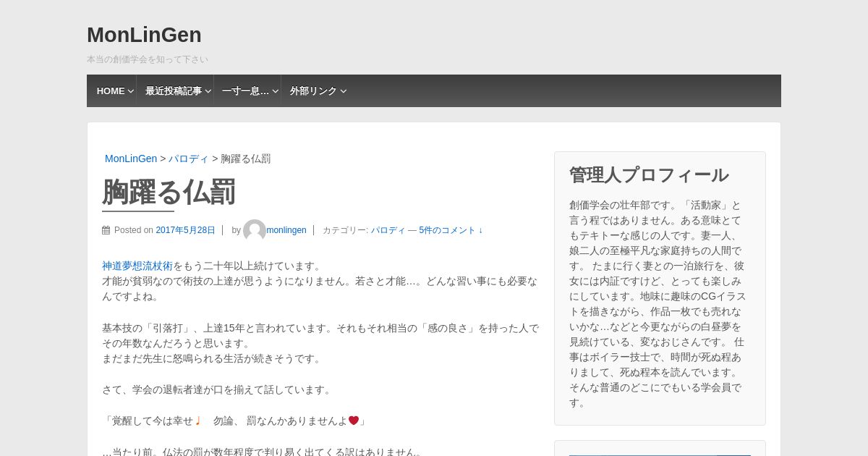Open the パロディ category link in post meta
The width and height of the screenshot is (868, 456).
[x=388, y=230]
